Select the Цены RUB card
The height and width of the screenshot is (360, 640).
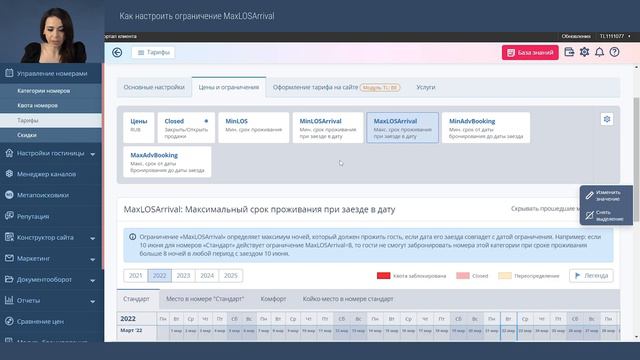[x=139, y=128]
